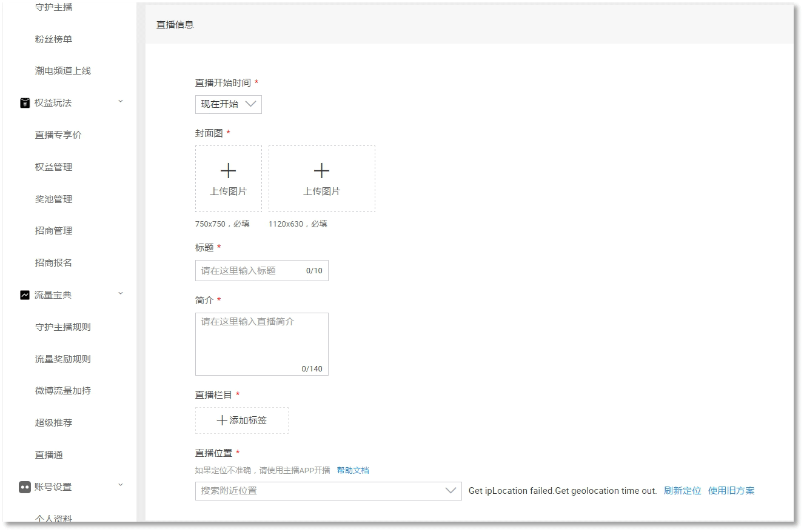Viewport: 804px width, 532px height.
Task: Click the 权益玩法 gift bag icon
Action: pos(25,103)
